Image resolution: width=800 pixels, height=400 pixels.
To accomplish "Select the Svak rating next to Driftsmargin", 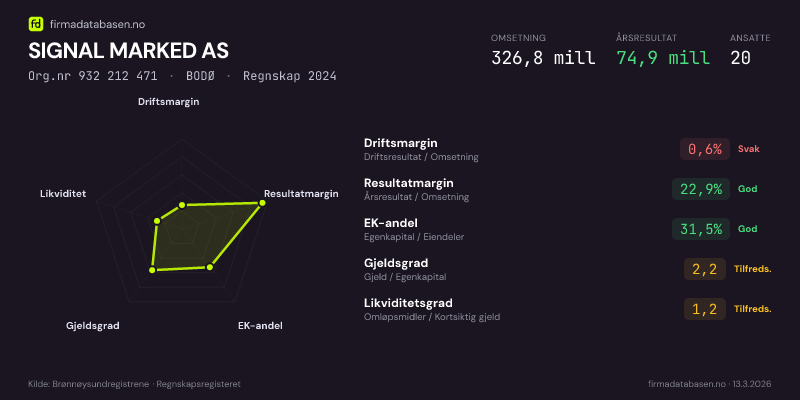I will coord(749,149).
